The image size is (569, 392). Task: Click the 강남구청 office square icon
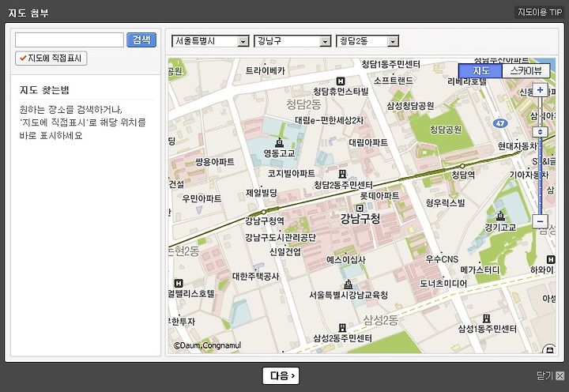360,208
